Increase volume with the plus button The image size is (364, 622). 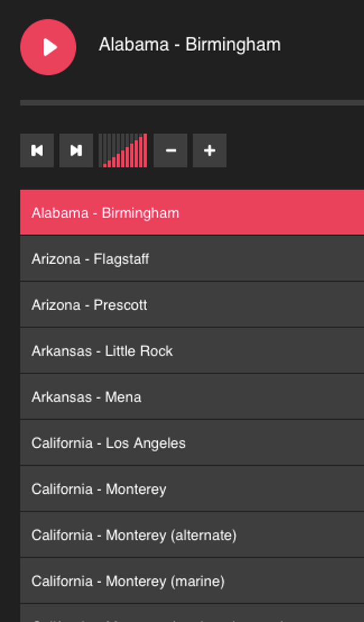point(209,151)
